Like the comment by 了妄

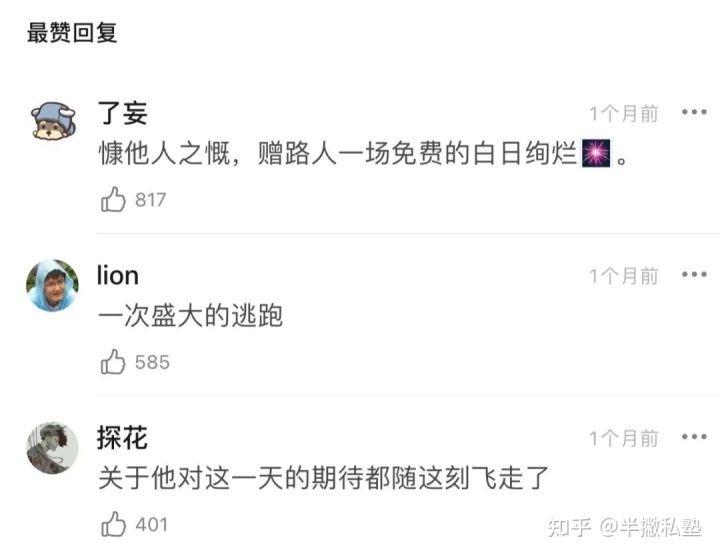(113, 200)
